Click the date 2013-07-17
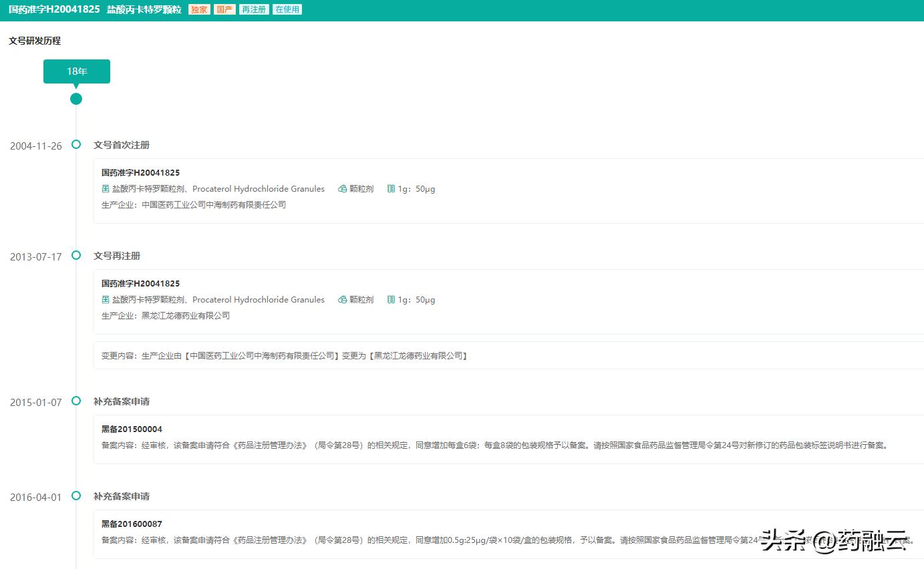Image resolution: width=924 pixels, height=569 pixels. 36,257
